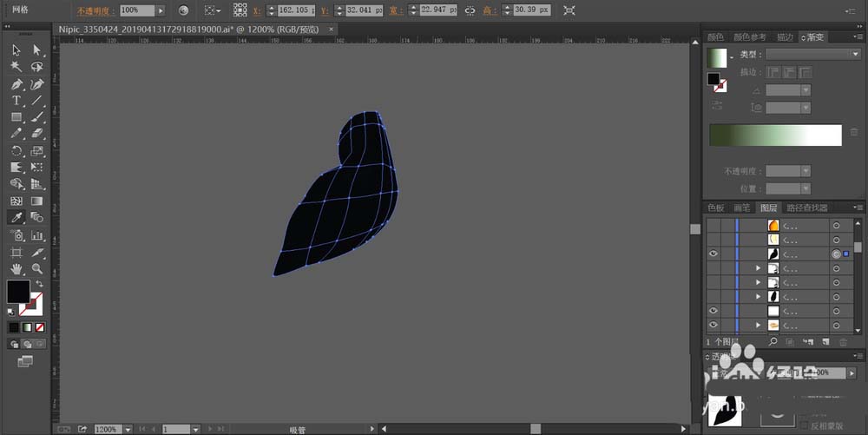Choose the Width tool
The image size is (868, 435).
coord(16,167)
